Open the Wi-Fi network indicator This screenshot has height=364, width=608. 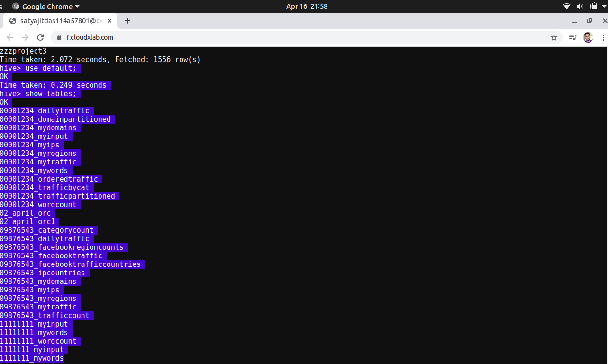point(566,7)
